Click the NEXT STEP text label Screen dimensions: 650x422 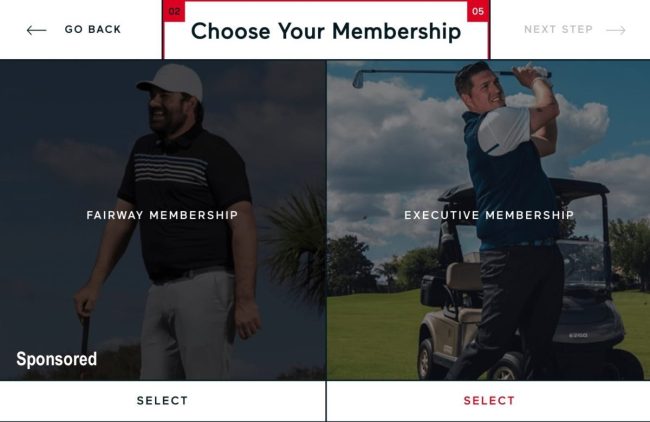click(x=558, y=30)
